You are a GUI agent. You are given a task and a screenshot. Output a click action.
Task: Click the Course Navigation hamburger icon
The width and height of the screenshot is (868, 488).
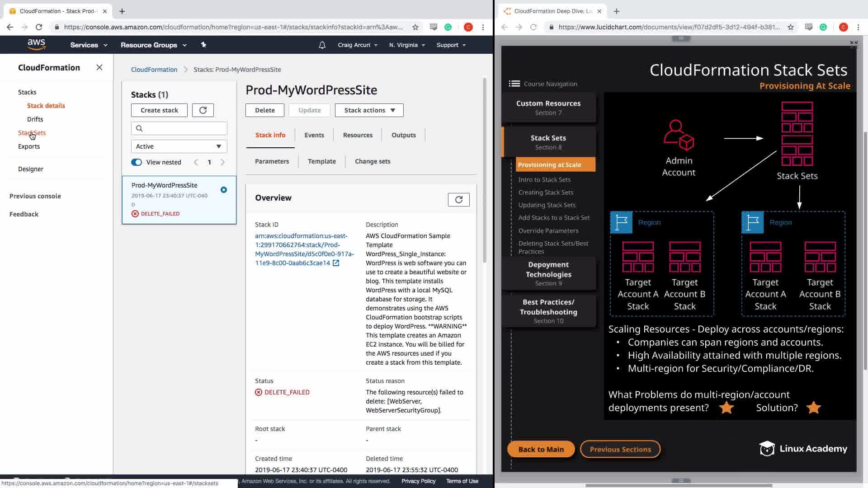[x=514, y=84]
